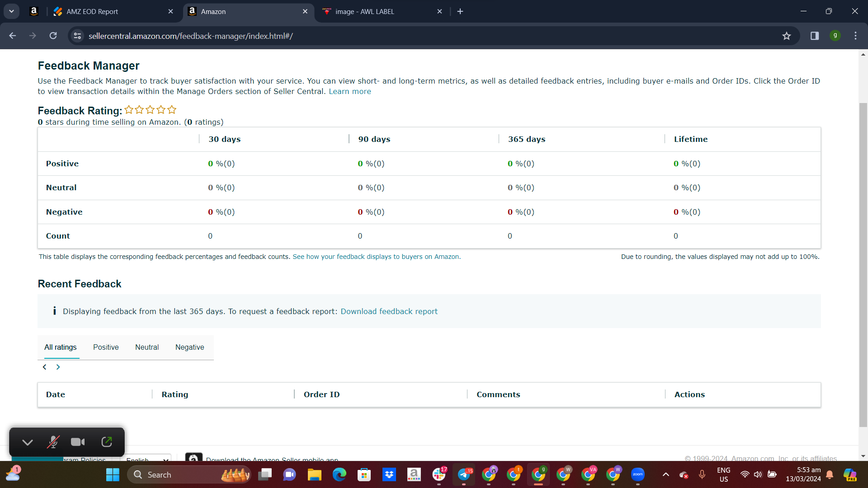868x488 pixels.
Task: Open the weather widget on taskbar
Action: pos(13,474)
